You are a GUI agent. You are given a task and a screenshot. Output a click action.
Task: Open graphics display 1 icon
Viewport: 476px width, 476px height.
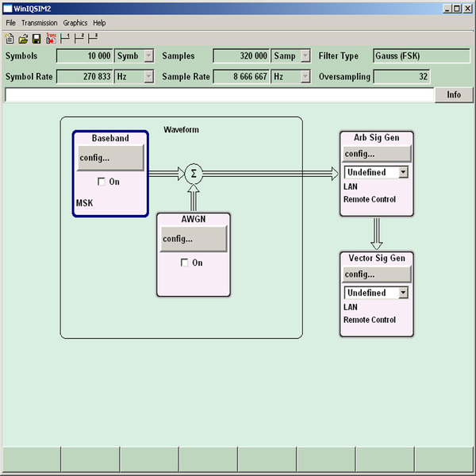point(65,38)
